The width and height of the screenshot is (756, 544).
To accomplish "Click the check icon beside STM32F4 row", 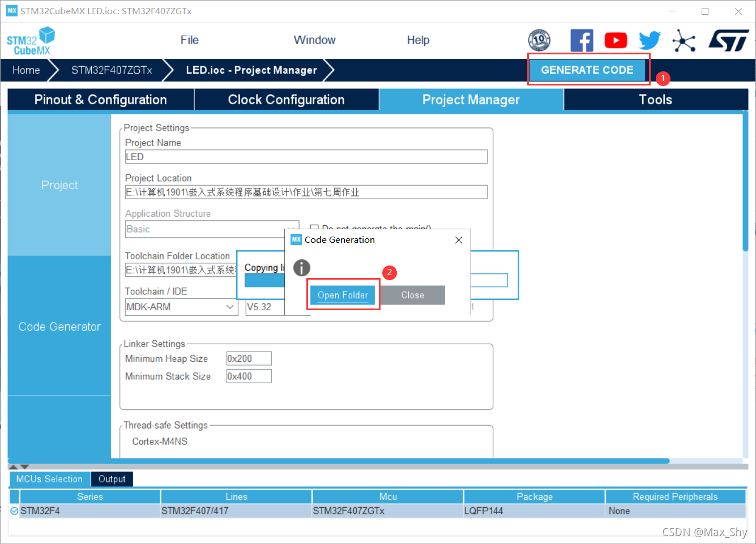I will coord(15,511).
